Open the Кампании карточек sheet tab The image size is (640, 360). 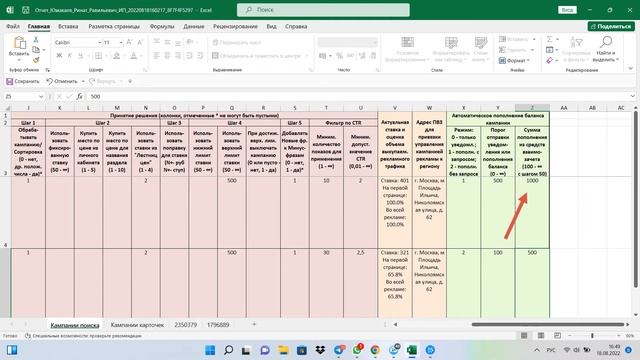(x=137, y=325)
